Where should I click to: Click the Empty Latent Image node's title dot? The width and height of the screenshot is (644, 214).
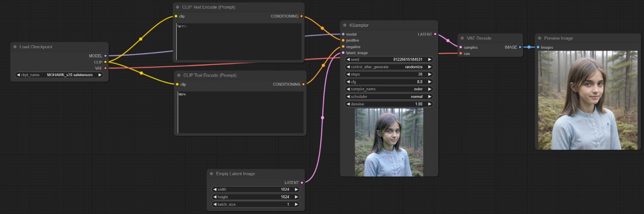coord(212,173)
